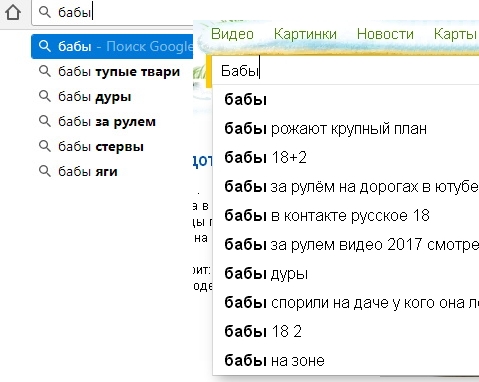Click the magnifier icon in the address bar

pyautogui.click(x=45, y=12)
